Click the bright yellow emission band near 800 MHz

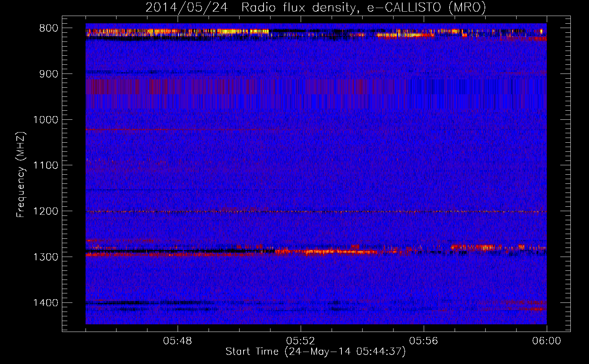pos(178,32)
